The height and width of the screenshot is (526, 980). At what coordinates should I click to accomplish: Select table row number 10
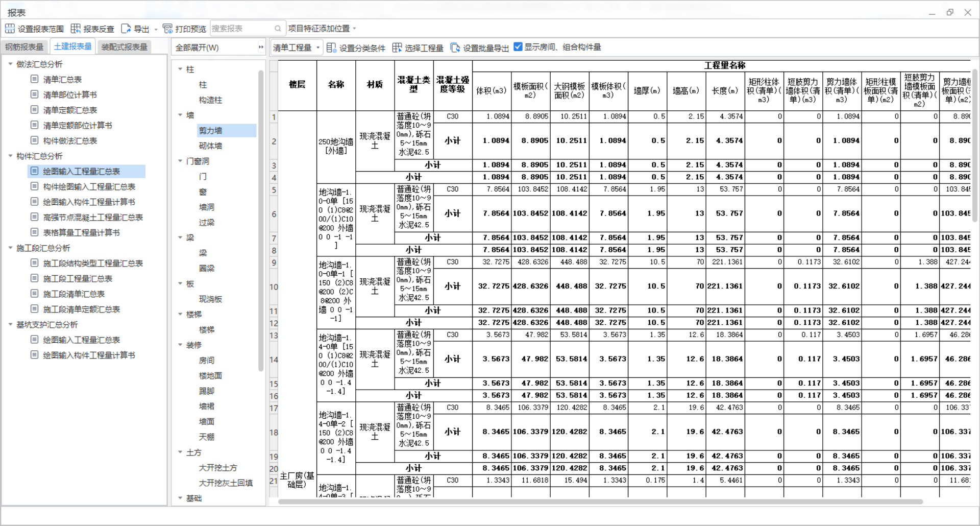click(x=274, y=286)
